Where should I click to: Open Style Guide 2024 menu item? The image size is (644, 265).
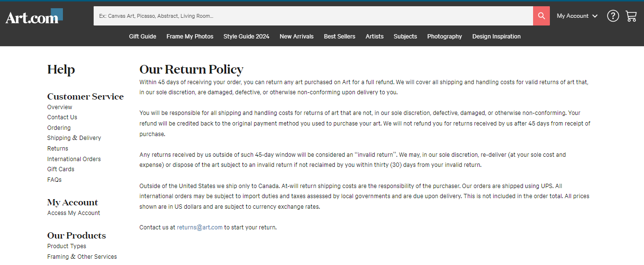pos(246,37)
